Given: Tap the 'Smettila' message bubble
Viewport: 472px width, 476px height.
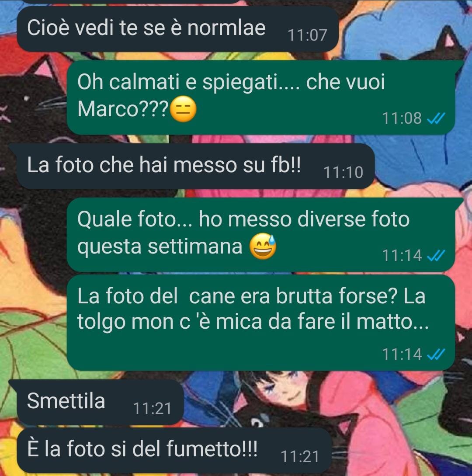Looking at the screenshot, I should 100,402.
